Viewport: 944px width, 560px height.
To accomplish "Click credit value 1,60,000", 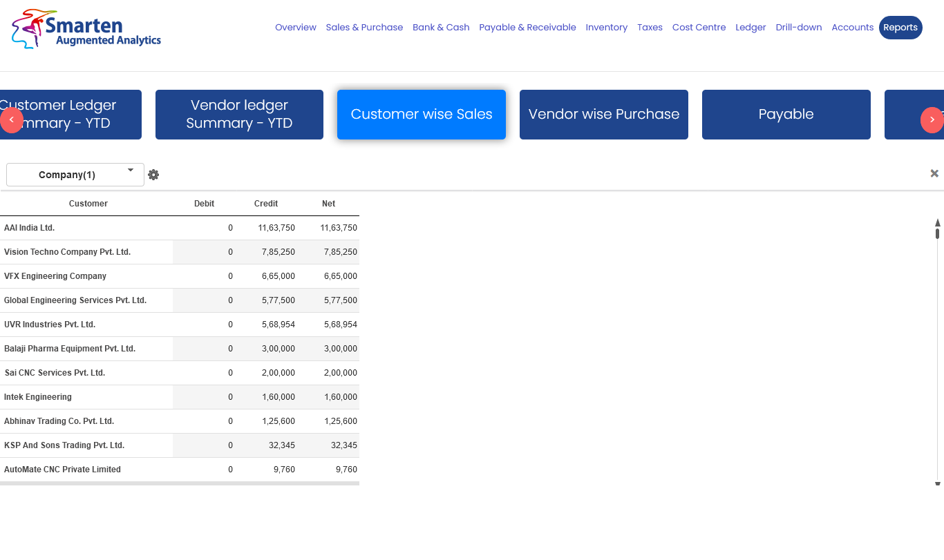I will (279, 397).
